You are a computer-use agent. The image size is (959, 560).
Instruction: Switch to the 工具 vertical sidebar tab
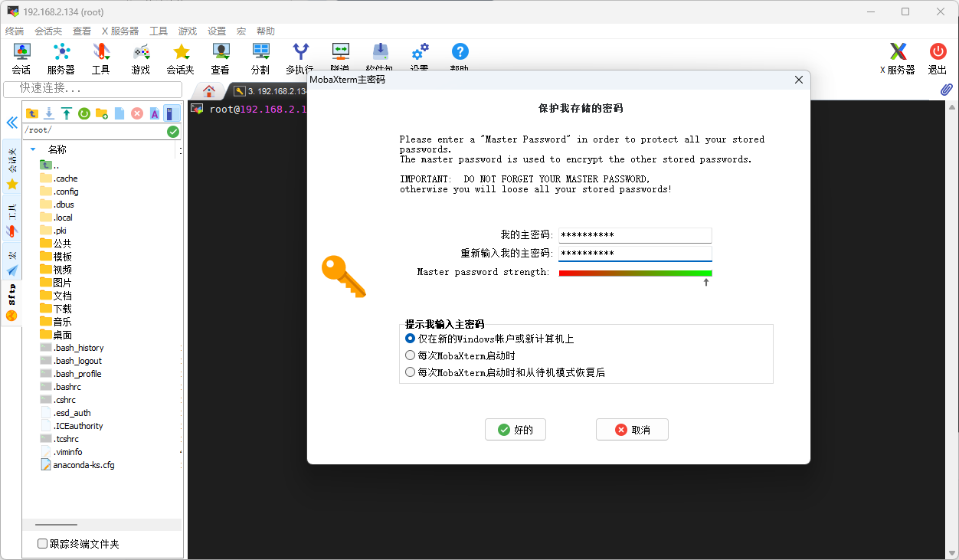(12, 218)
